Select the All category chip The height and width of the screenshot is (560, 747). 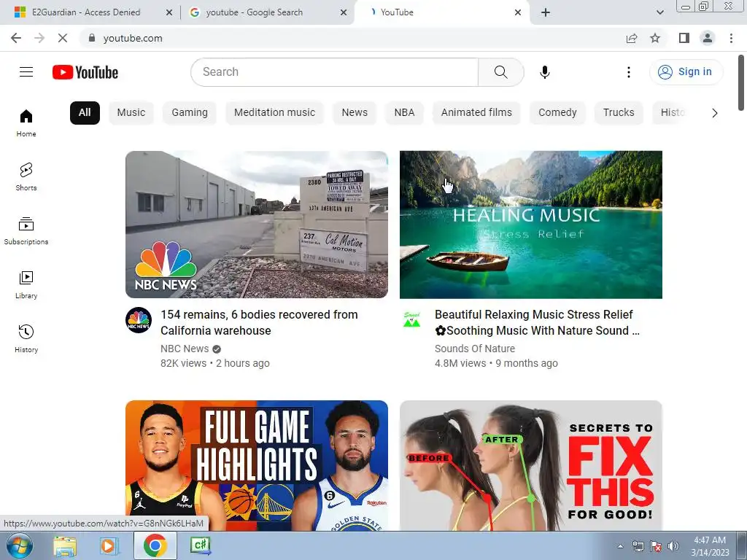click(x=85, y=113)
